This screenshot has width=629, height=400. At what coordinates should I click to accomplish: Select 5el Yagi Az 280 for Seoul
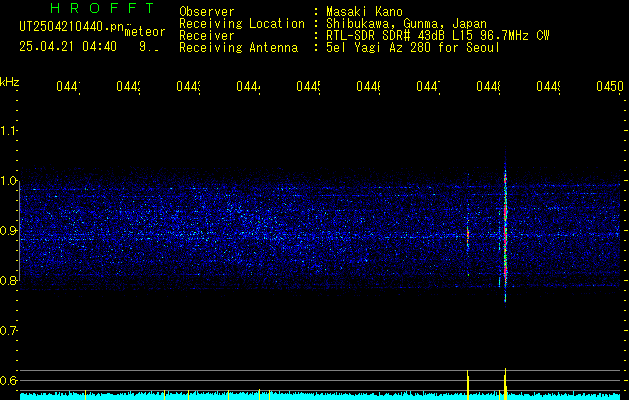pos(413,48)
